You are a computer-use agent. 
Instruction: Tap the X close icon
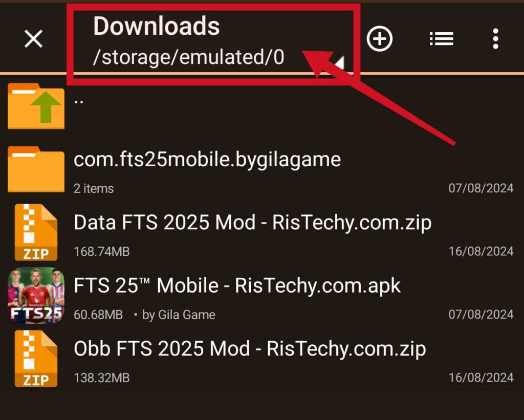tap(33, 39)
